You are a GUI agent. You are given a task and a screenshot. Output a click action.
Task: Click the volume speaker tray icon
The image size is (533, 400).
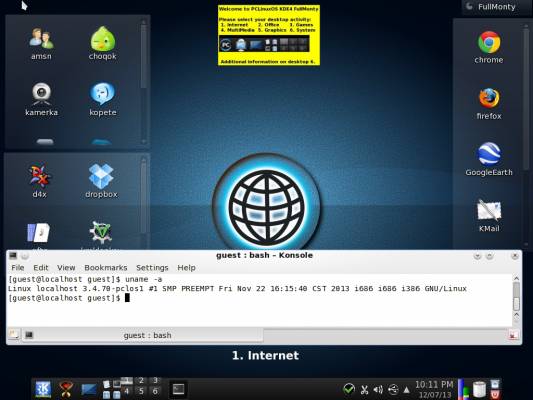tap(378, 389)
